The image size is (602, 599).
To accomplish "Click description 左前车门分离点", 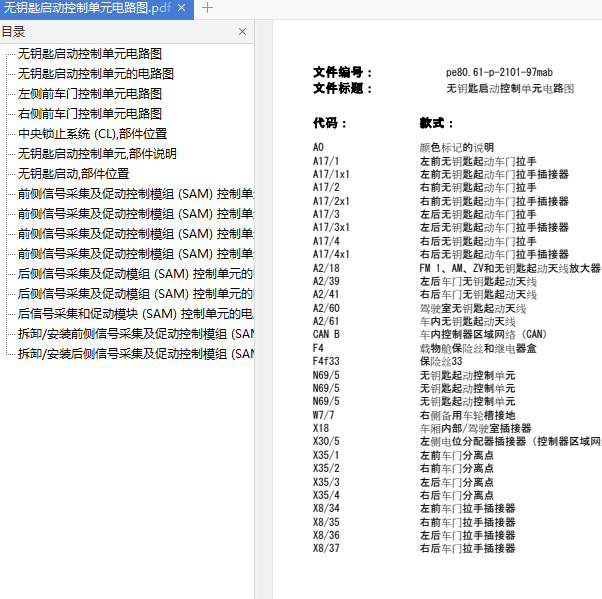I will [x=456, y=455].
